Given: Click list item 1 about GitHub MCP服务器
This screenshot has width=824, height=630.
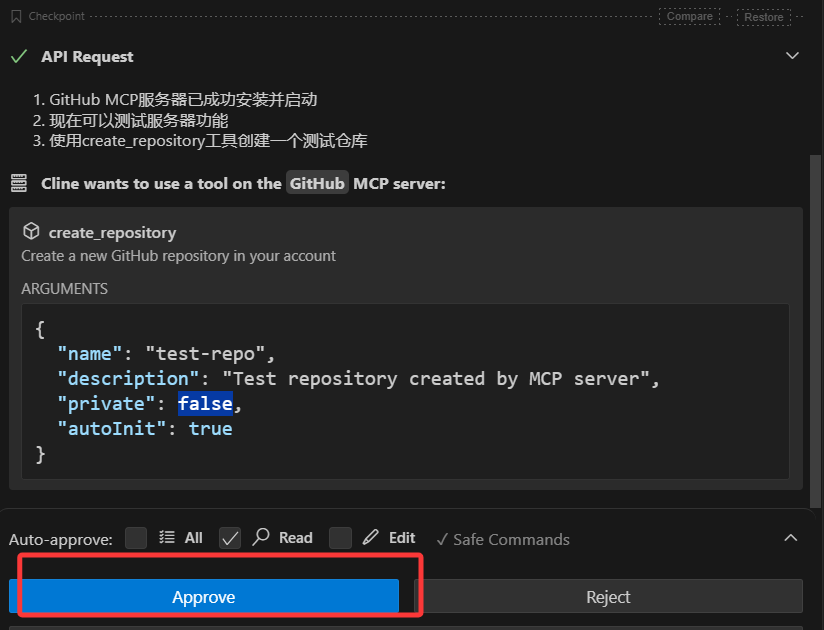Looking at the screenshot, I should [x=175, y=99].
